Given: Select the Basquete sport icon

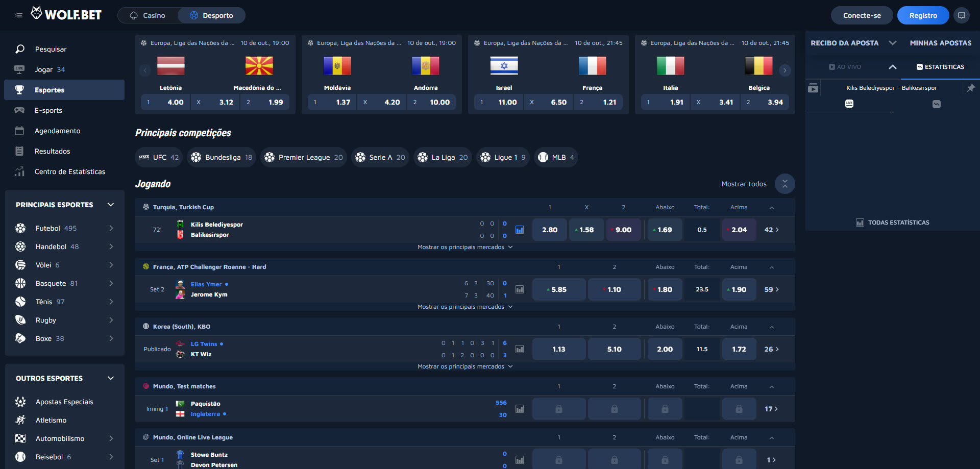Looking at the screenshot, I should (20, 283).
